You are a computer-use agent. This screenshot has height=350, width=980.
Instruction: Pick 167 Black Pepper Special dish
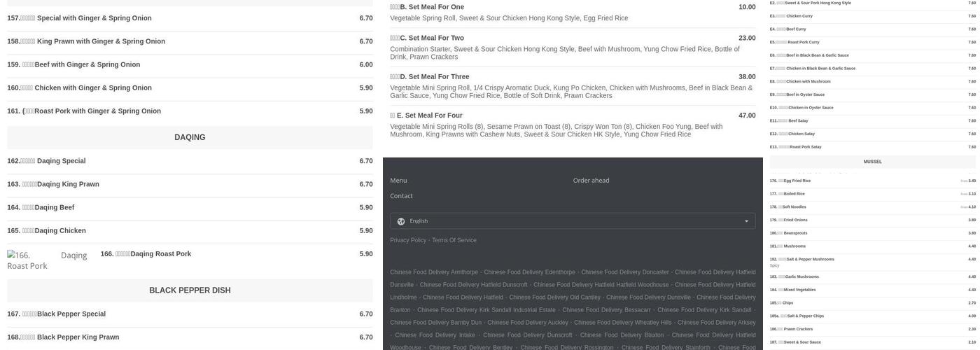190,314
